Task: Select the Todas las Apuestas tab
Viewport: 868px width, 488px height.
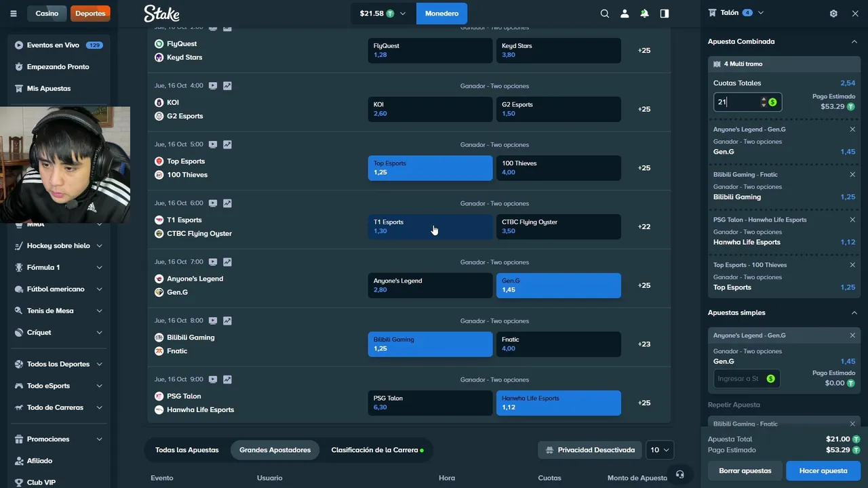Action: click(187, 450)
